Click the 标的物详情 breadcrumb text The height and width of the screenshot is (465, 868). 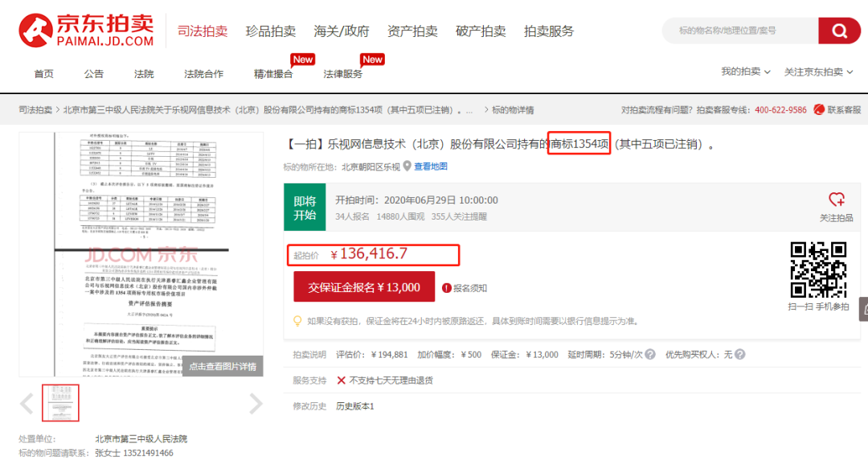pyautogui.click(x=513, y=109)
